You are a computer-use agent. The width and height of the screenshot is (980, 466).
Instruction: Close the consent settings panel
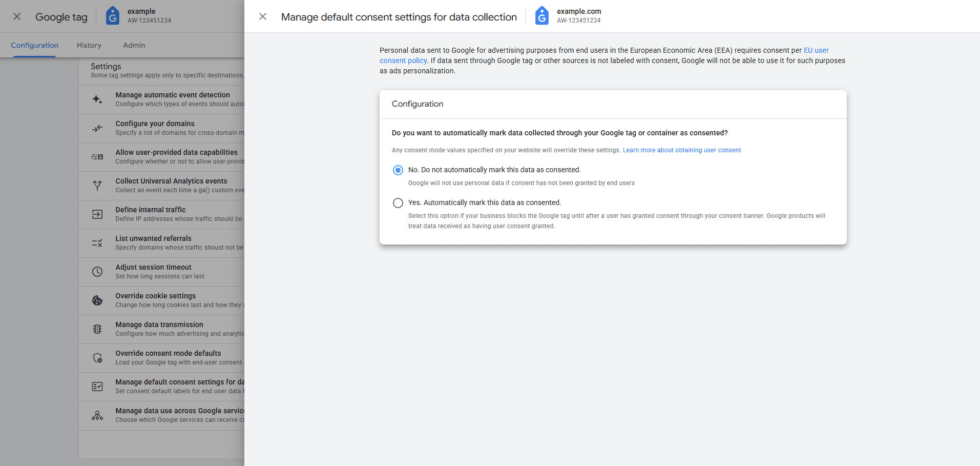(x=263, y=16)
